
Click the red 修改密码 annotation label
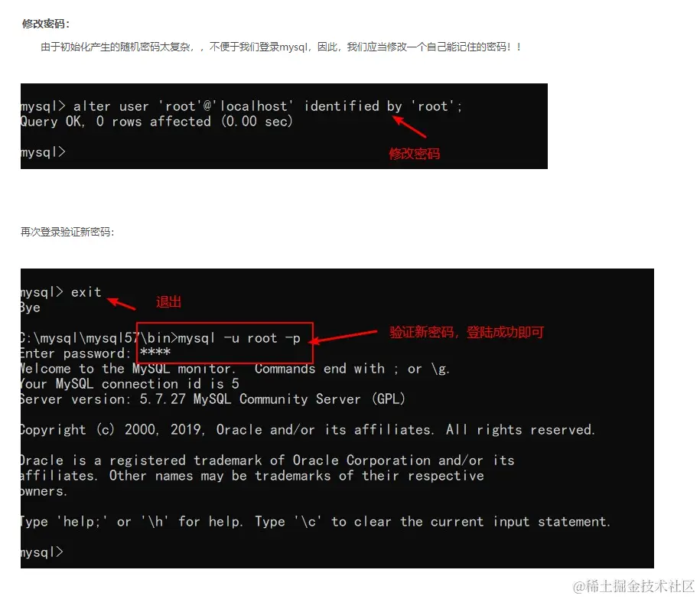coord(415,154)
